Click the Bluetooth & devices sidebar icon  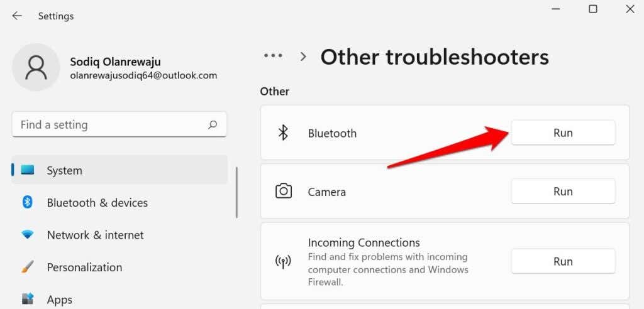28,202
